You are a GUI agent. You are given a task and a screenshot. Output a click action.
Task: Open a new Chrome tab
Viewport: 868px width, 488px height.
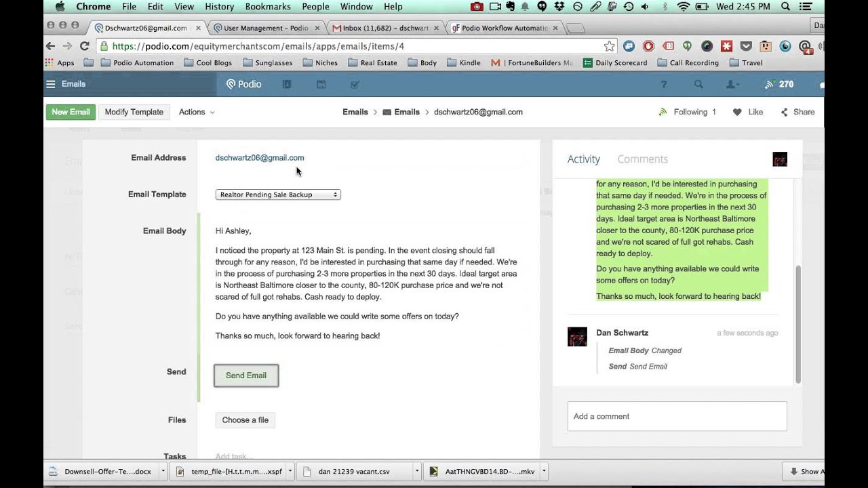(x=575, y=28)
